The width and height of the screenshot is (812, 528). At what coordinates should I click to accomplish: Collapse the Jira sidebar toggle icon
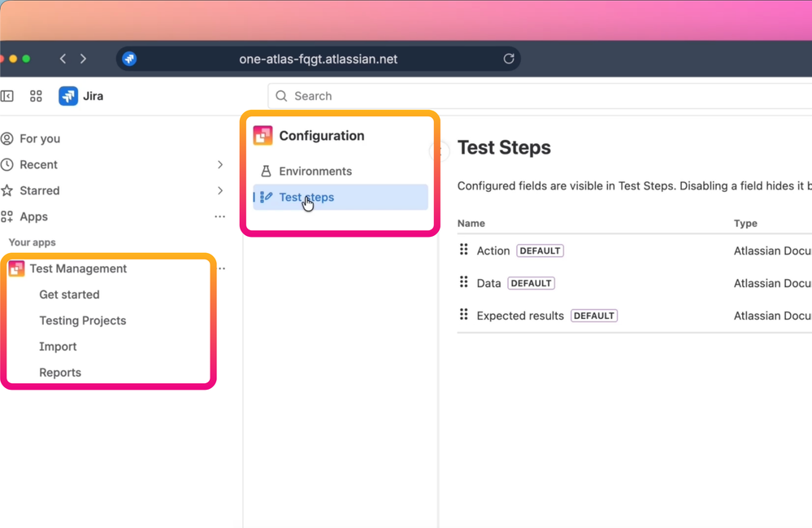click(x=7, y=96)
